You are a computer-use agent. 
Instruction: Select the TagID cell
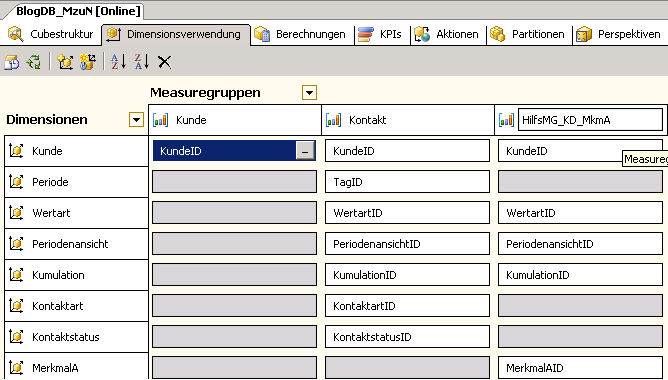pyautogui.click(x=407, y=182)
